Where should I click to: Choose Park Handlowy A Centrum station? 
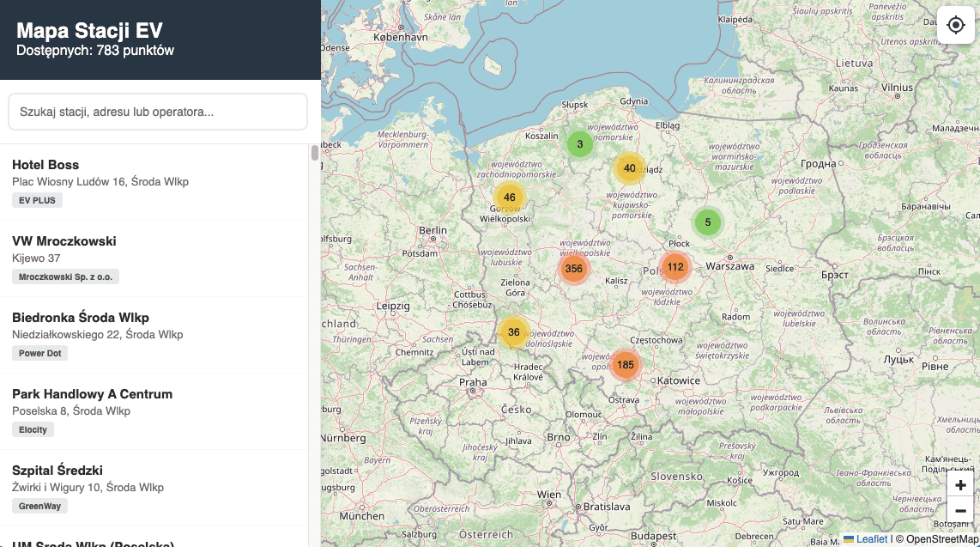coord(154,410)
